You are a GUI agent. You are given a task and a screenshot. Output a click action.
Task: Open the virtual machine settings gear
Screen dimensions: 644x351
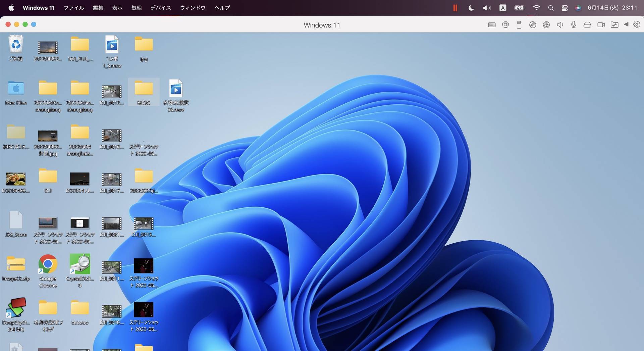[637, 24]
